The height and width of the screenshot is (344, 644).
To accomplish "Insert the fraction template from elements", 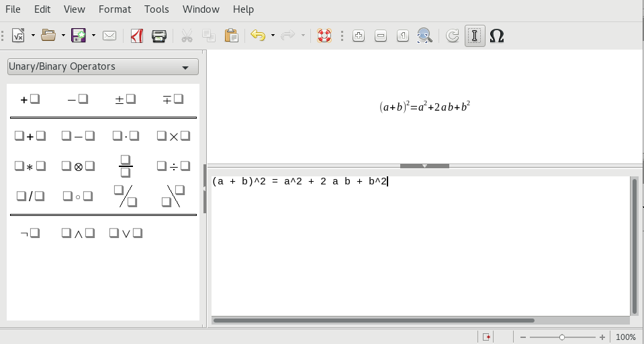I will [x=126, y=166].
